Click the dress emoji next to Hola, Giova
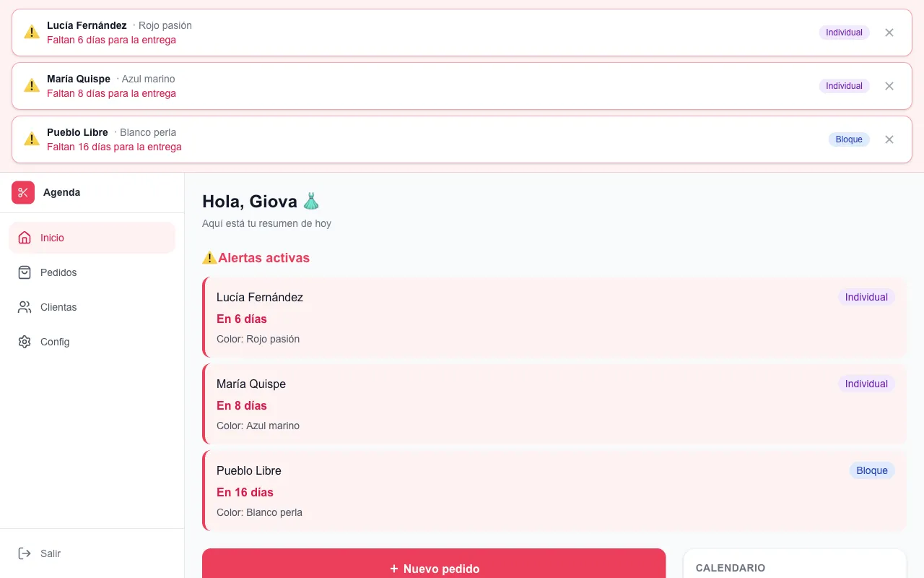Screen dimensions: 924x578 [311, 201]
